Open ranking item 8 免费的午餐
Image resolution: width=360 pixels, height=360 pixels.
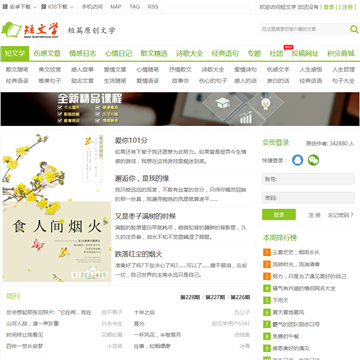coord(286,336)
